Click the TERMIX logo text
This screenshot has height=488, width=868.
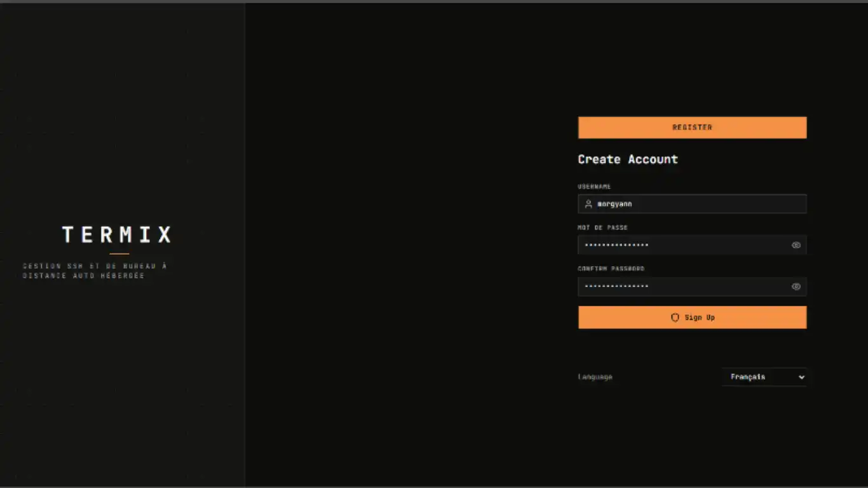click(x=117, y=235)
